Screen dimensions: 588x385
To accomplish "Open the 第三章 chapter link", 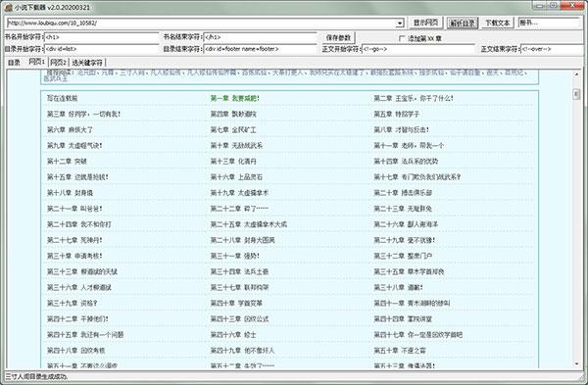I will [83, 114].
